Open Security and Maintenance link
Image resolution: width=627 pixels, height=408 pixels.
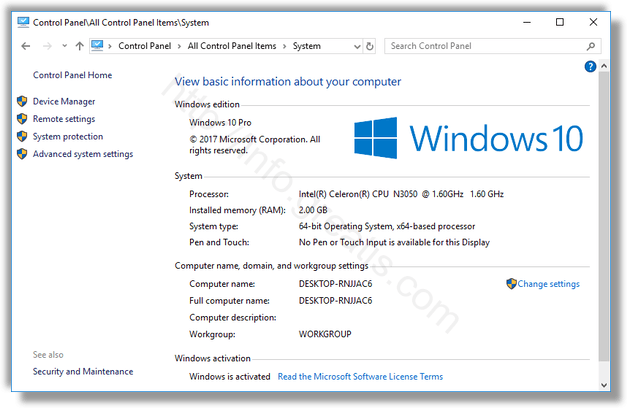coord(83,372)
